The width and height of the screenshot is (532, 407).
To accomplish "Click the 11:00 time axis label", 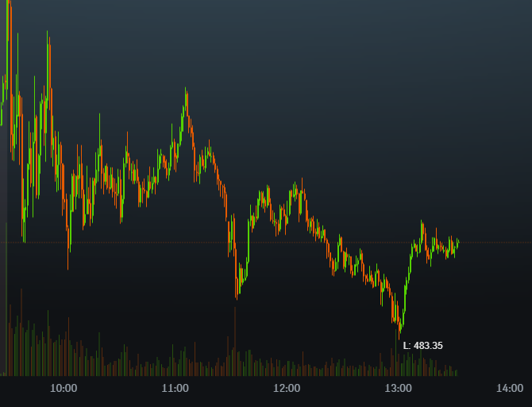I will point(175,388).
